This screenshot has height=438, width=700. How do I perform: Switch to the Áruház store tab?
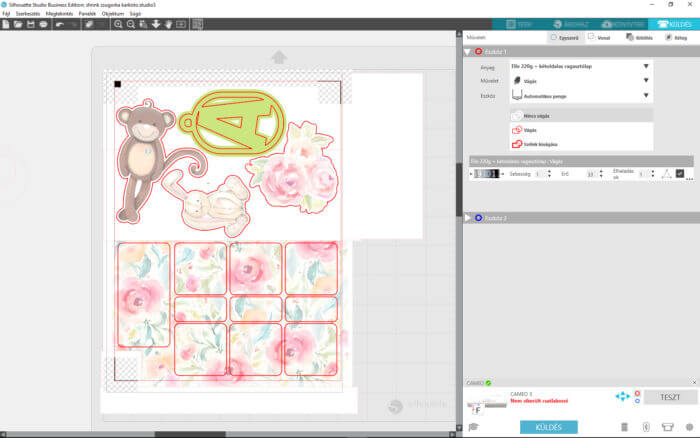tap(570, 24)
